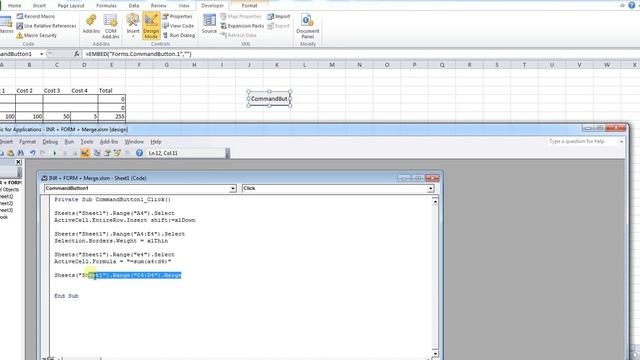The image size is (640, 360).
Task: Open COM Add-Ins dialog
Action: coord(111,25)
